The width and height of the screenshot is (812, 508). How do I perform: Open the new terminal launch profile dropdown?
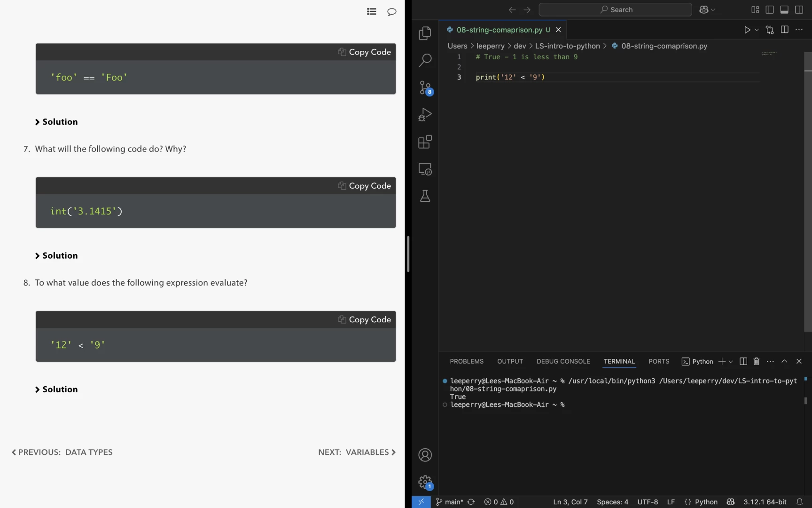coord(731,361)
